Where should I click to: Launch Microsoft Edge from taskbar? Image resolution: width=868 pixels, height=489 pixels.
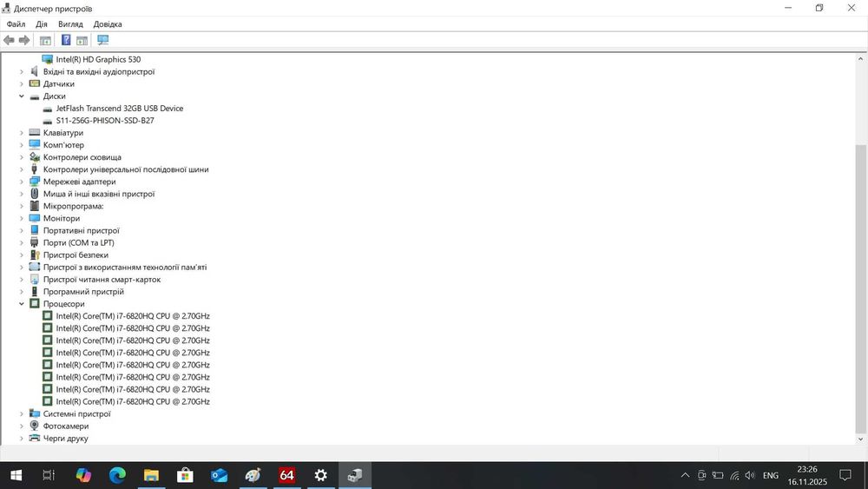(x=117, y=475)
